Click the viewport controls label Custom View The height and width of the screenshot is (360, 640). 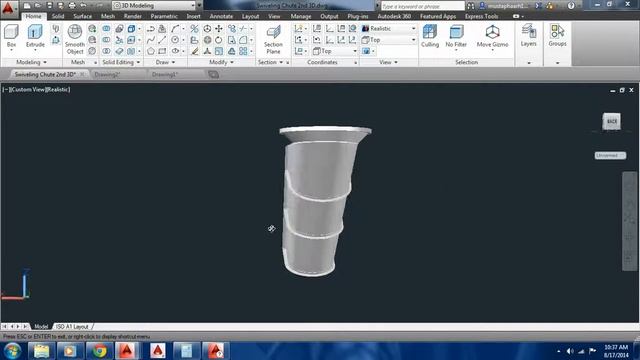(x=28, y=89)
